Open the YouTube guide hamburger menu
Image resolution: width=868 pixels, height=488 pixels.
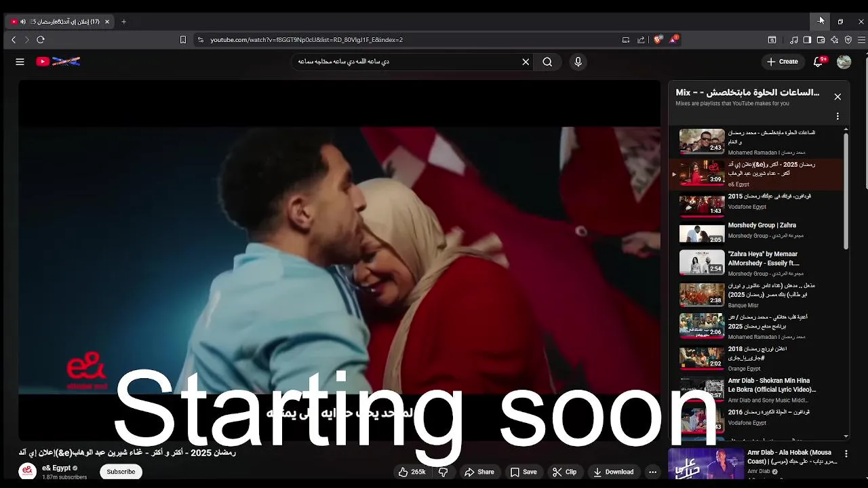[x=20, y=62]
